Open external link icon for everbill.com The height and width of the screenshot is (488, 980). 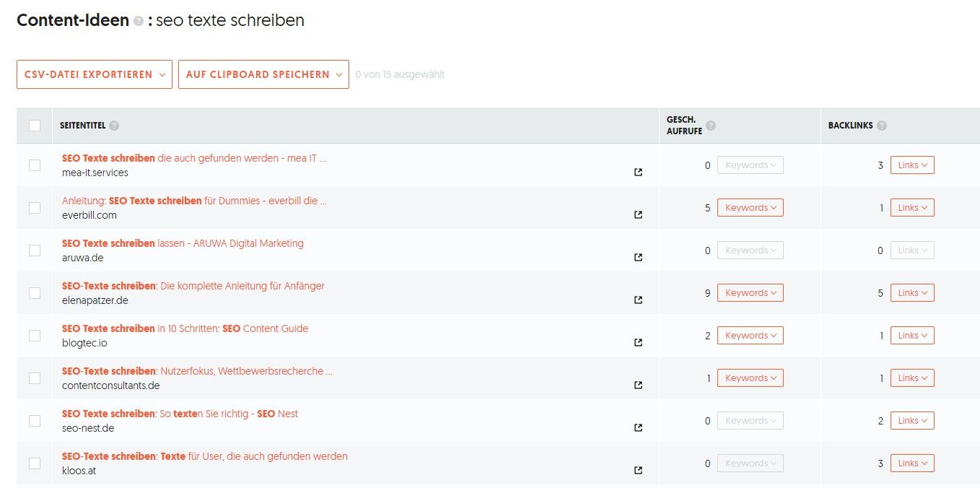tap(638, 215)
